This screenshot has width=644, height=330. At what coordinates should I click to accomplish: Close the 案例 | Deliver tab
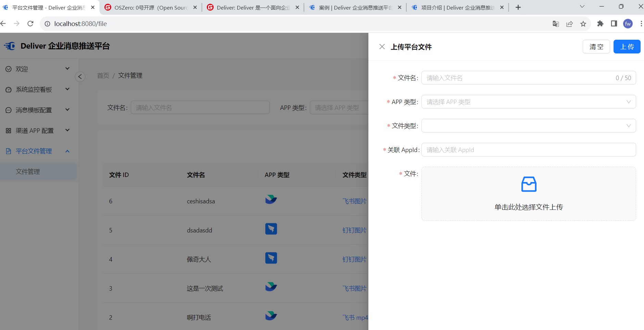click(399, 7)
